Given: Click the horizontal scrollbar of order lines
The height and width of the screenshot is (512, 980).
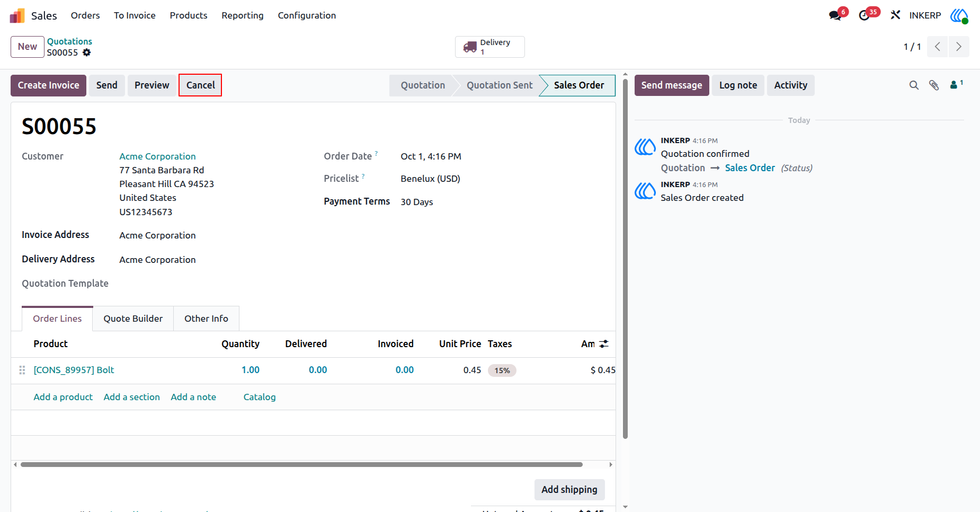Looking at the screenshot, I should 301,465.
